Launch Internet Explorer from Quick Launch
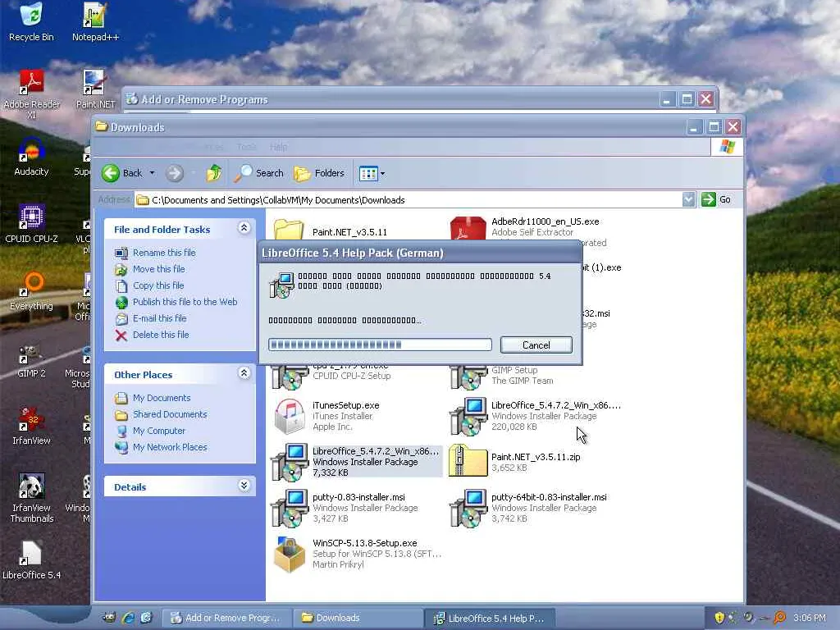Image resolution: width=840 pixels, height=630 pixels. [x=128, y=618]
